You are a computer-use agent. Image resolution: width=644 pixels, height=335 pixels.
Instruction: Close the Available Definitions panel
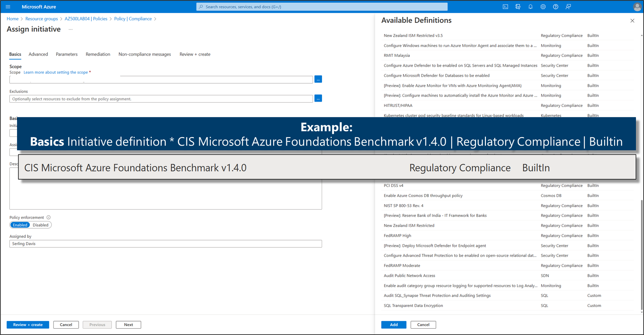[x=632, y=21]
